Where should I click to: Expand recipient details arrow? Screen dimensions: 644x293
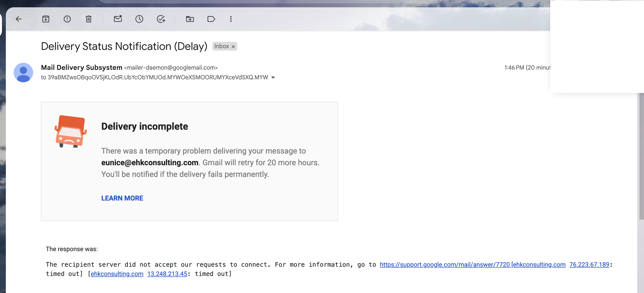273,77
